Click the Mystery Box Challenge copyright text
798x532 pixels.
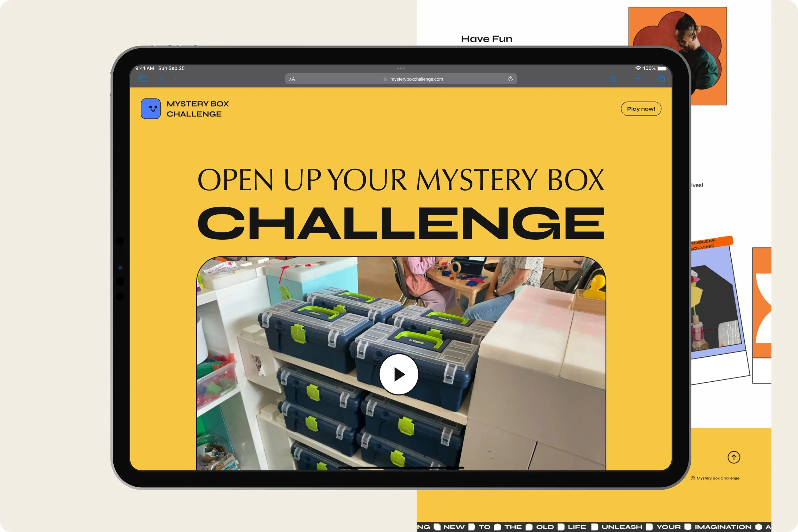pos(718,478)
